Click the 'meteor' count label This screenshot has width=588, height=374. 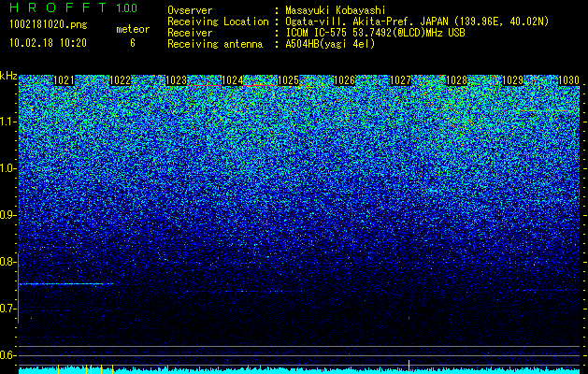click(x=133, y=29)
